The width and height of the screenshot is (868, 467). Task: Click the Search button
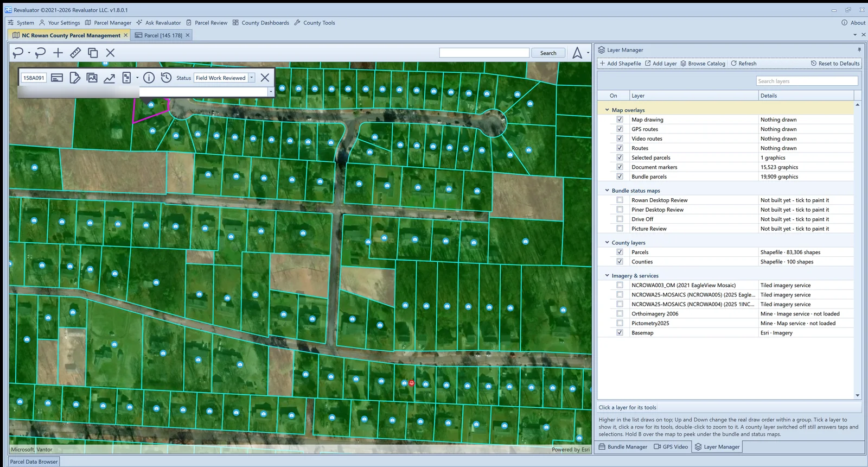tap(548, 53)
